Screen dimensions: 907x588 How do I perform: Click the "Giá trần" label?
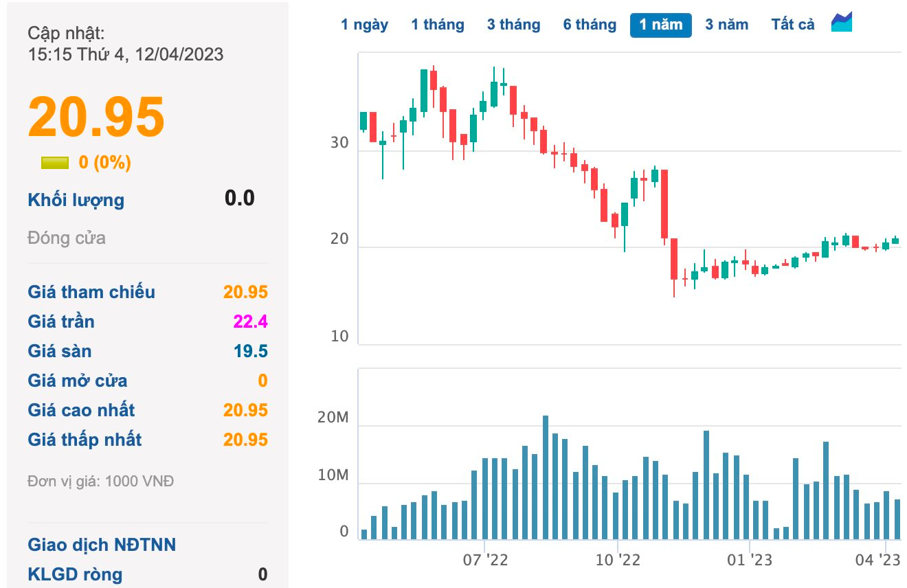(x=61, y=321)
